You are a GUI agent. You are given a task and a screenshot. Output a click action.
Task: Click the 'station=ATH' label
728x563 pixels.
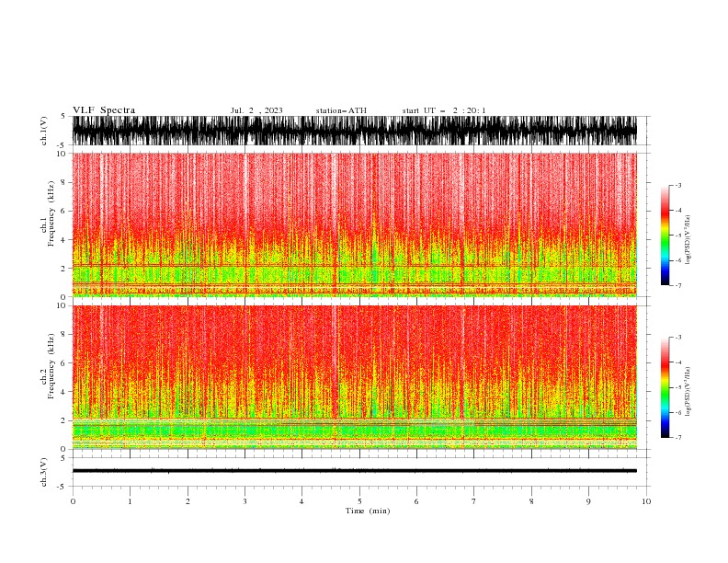341,110
